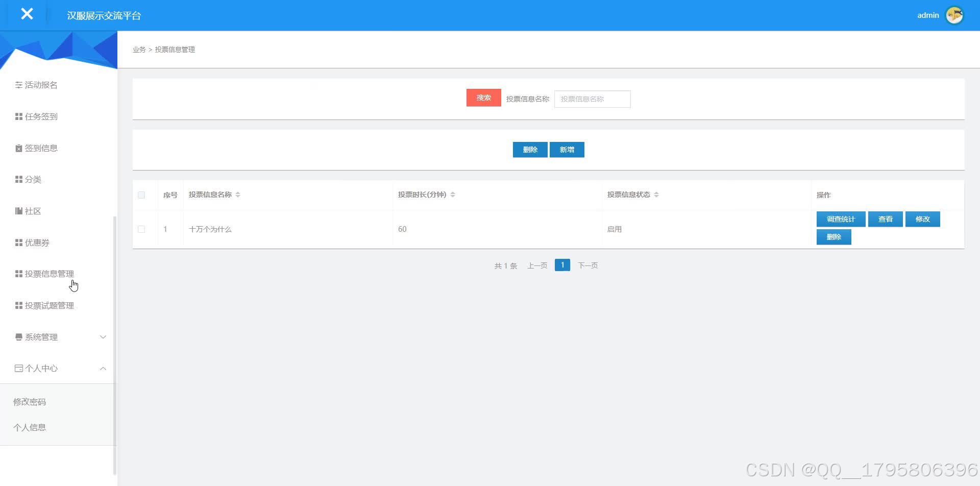Focus the 投票信息名称 search input
Screen dimensions: 980x486
592,99
